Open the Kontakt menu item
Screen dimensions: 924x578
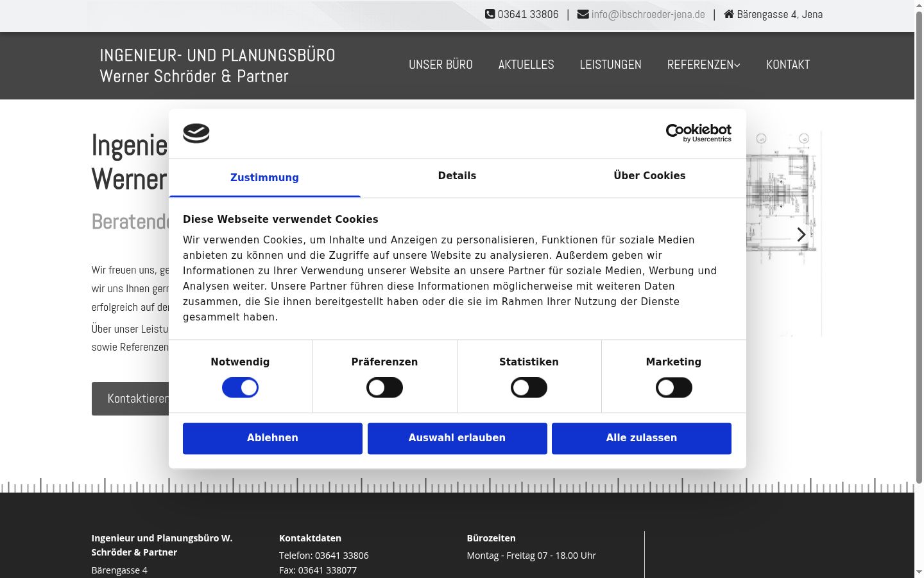pos(788,65)
